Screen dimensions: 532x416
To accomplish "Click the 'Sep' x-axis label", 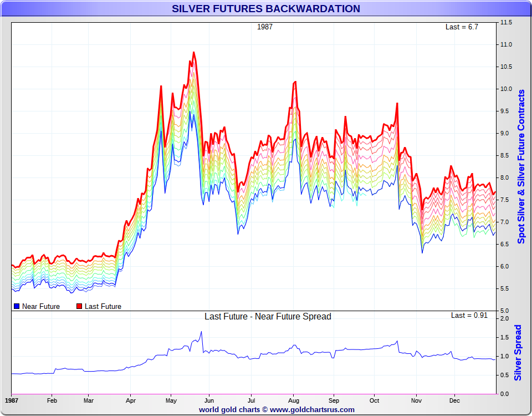I will point(334,400).
